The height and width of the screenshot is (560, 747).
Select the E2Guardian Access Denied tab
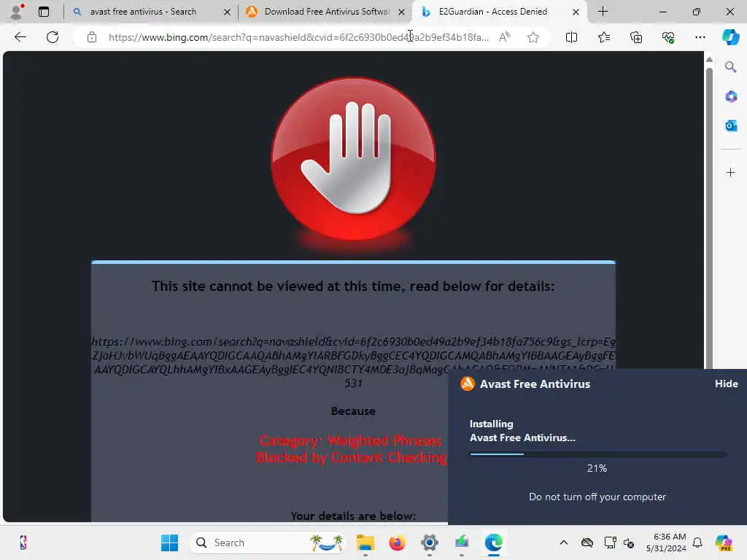[x=492, y=12]
